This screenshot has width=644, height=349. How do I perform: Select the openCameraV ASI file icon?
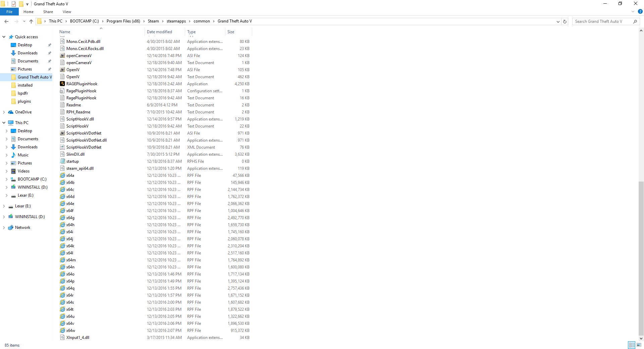[x=62, y=56]
